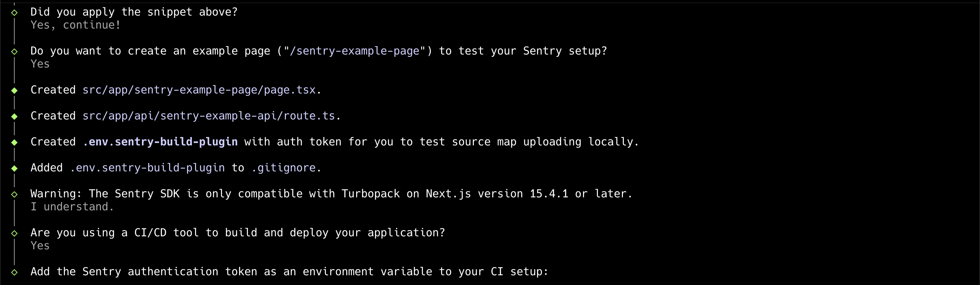Click the .gitignore filename
The width and height of the screenshot is (980, 285).
[x=284, y=167]
